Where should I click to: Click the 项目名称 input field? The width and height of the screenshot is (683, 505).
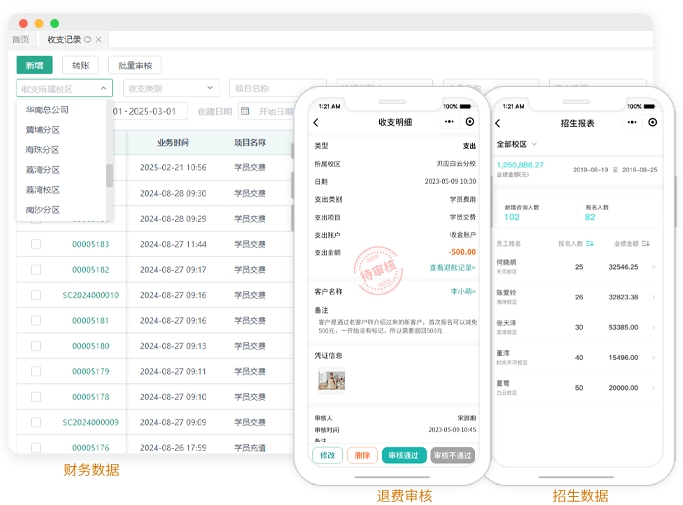point(277,88)
